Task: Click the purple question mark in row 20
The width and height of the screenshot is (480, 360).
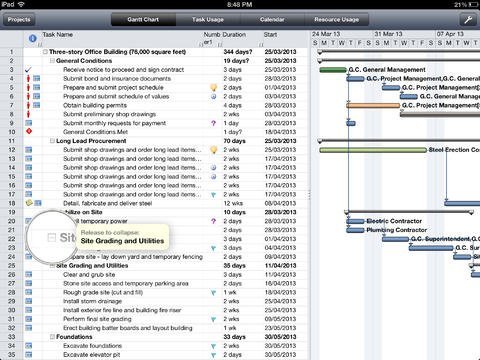Action: (214, 221)
